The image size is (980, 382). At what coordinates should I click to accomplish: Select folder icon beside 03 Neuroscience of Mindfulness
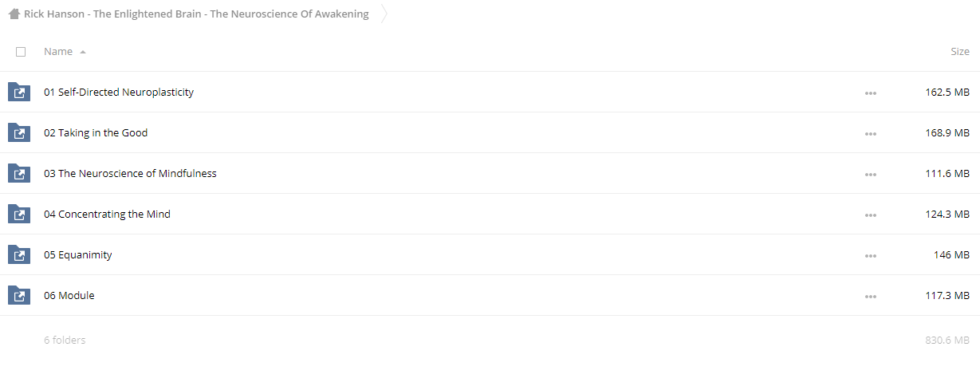point(19,173)
